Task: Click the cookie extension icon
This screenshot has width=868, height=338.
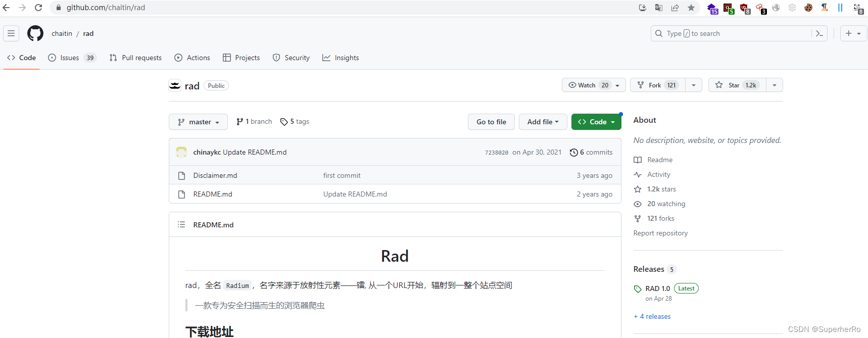Action: 808,8
